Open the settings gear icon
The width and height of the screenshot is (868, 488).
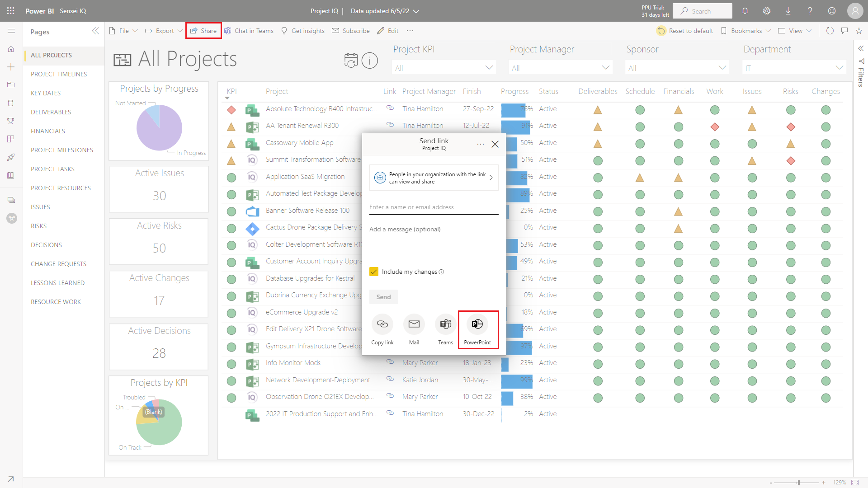[767, 11]
